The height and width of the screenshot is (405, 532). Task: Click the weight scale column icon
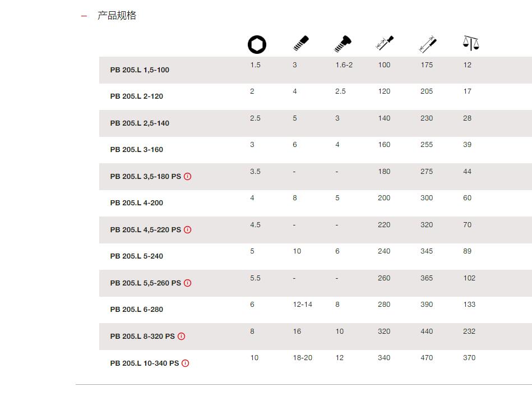coord(471,43)
